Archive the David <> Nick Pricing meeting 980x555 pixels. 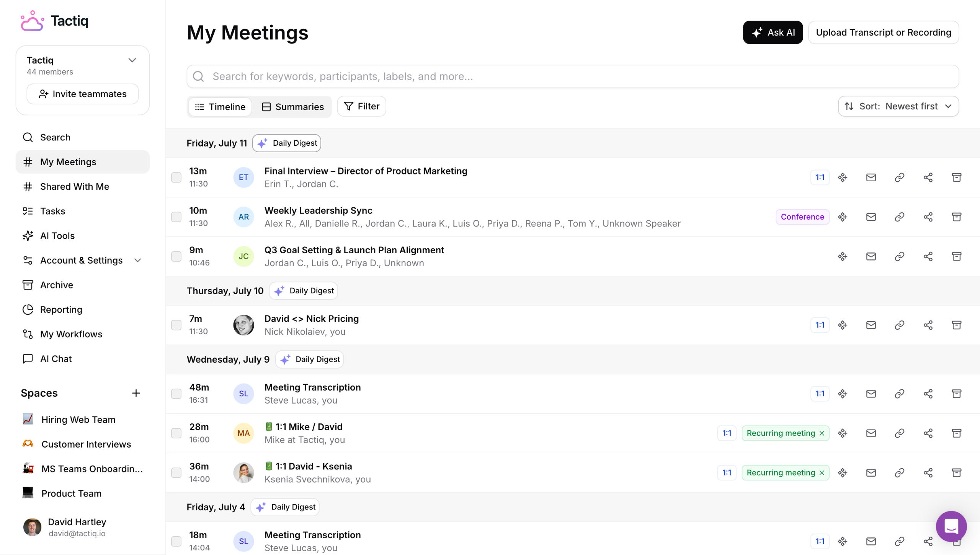pos(956,325)
